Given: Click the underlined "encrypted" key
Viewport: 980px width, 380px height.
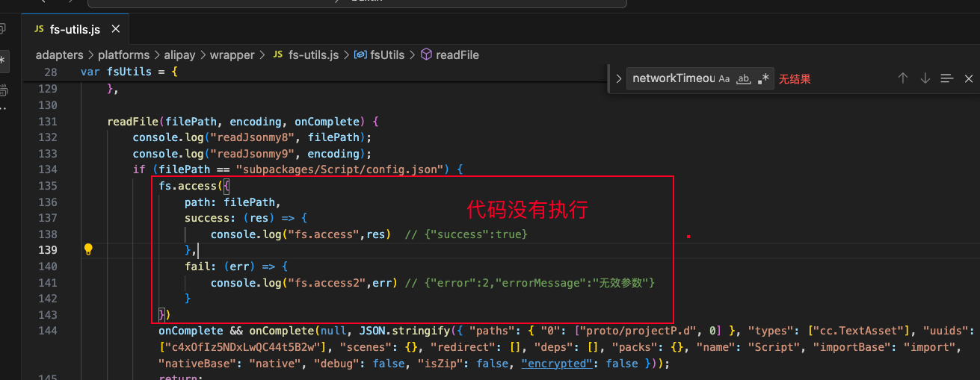Looking at the screenshot, I should click(556, 364).
